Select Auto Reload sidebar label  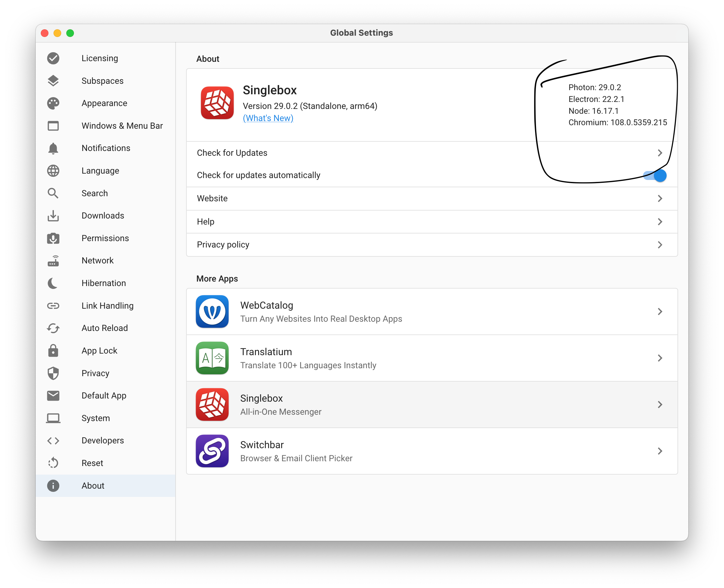(x=105, y=328)
